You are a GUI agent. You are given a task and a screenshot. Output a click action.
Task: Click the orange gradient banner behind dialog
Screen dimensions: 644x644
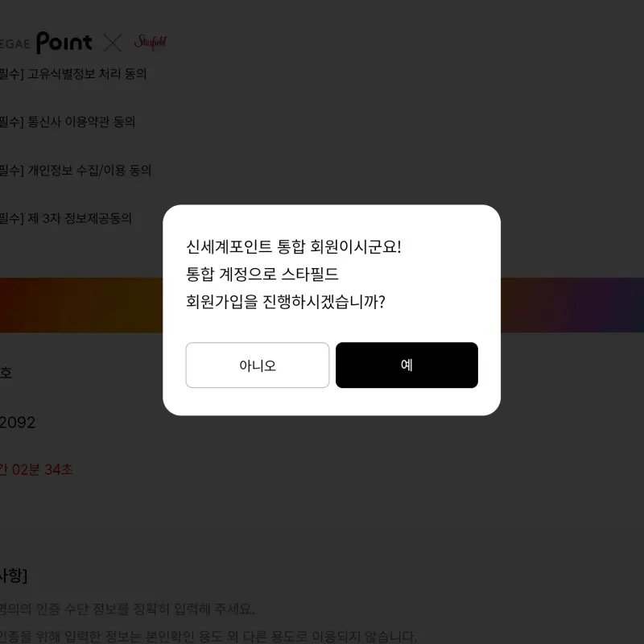click(81, 305)
